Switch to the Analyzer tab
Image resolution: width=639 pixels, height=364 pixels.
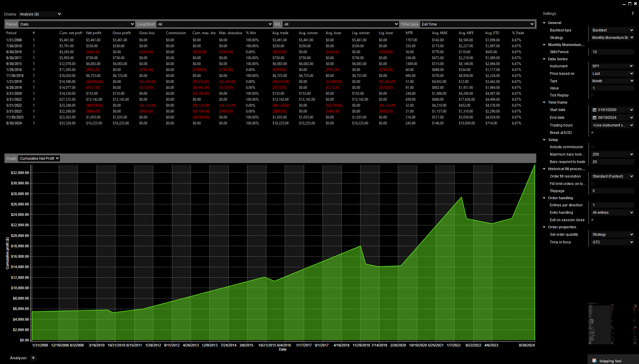click(18, 358)
